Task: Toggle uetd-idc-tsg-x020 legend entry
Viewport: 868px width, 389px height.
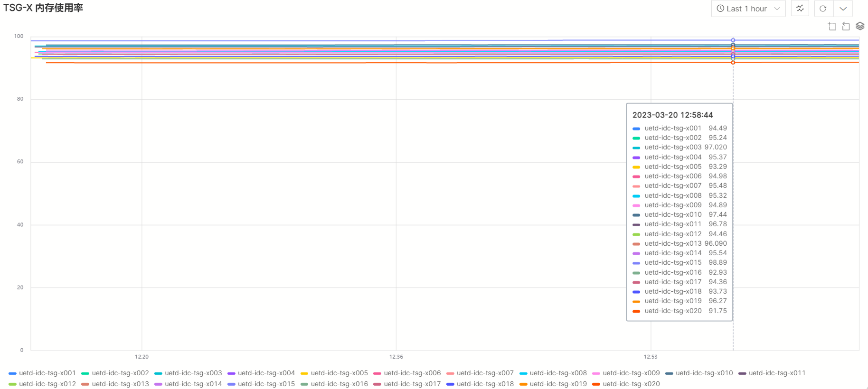Action: [631, 384]
